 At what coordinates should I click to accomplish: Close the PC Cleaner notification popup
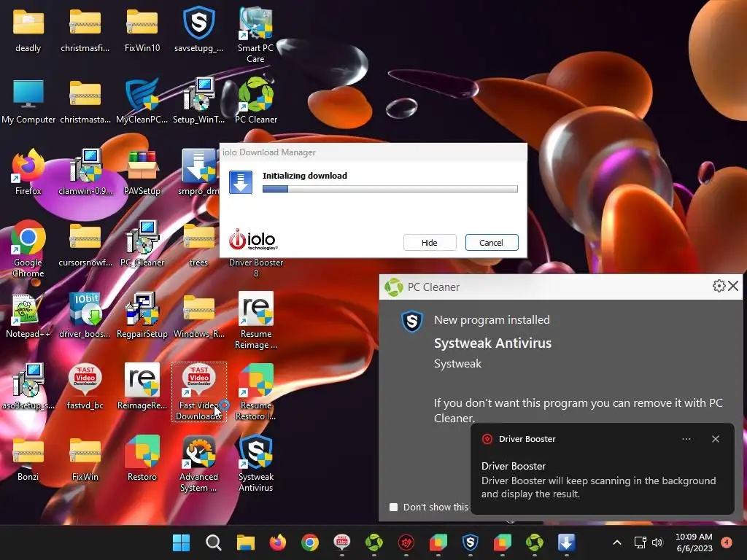[733, 286]
